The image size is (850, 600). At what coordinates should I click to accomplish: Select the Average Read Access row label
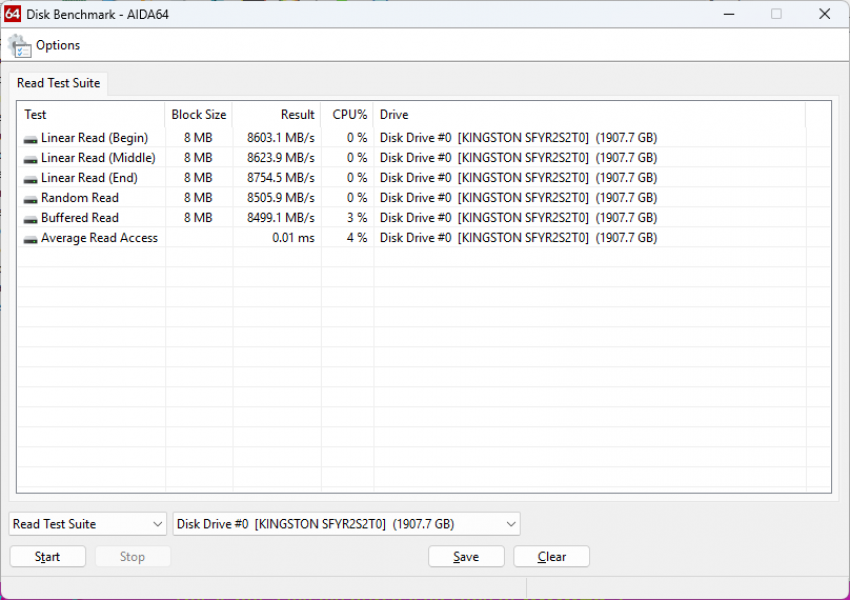(x=99, y=238)
